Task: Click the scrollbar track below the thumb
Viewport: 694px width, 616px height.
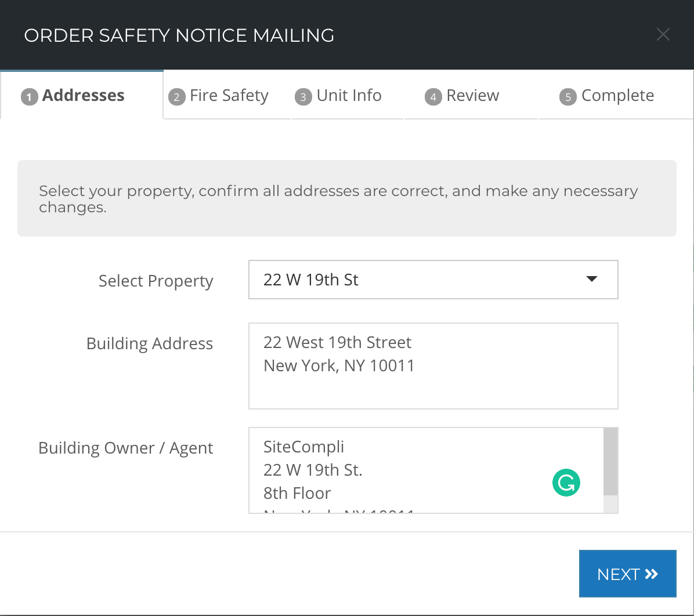Action: (610, 504)
